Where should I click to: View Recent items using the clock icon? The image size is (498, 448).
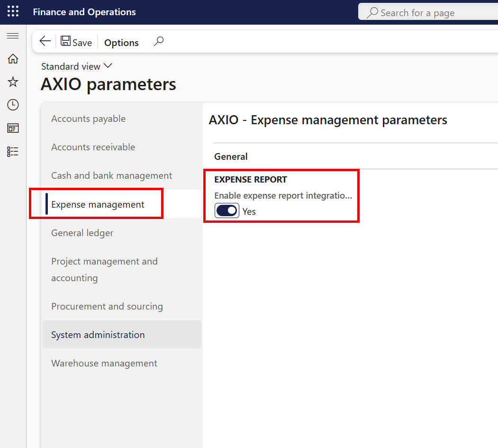(13, 105)
